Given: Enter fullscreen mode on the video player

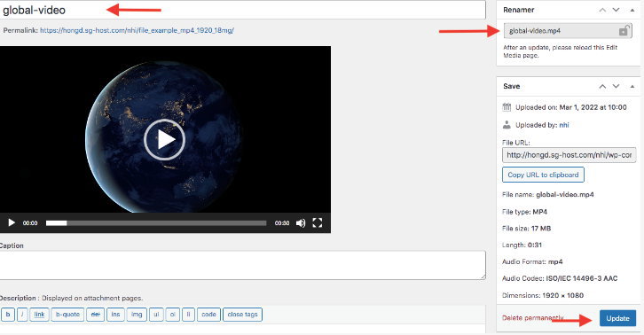Looking at the screenshot, I should point(317,223).
